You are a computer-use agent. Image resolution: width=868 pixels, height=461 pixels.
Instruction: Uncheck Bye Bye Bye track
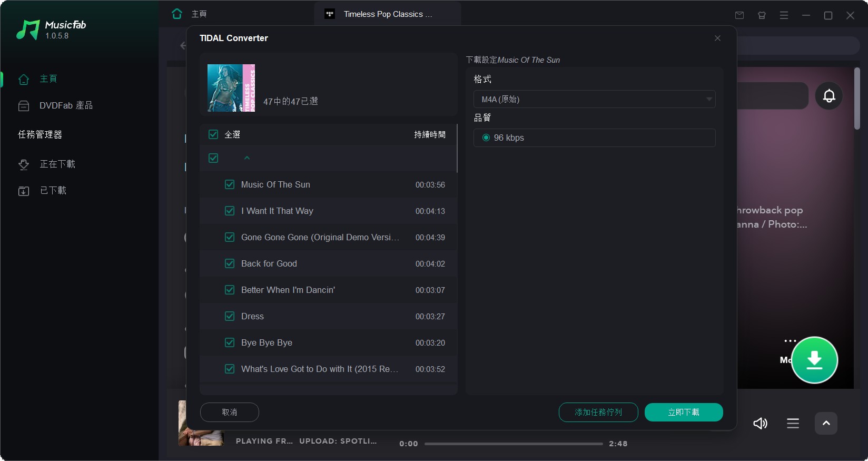point(230,342)
